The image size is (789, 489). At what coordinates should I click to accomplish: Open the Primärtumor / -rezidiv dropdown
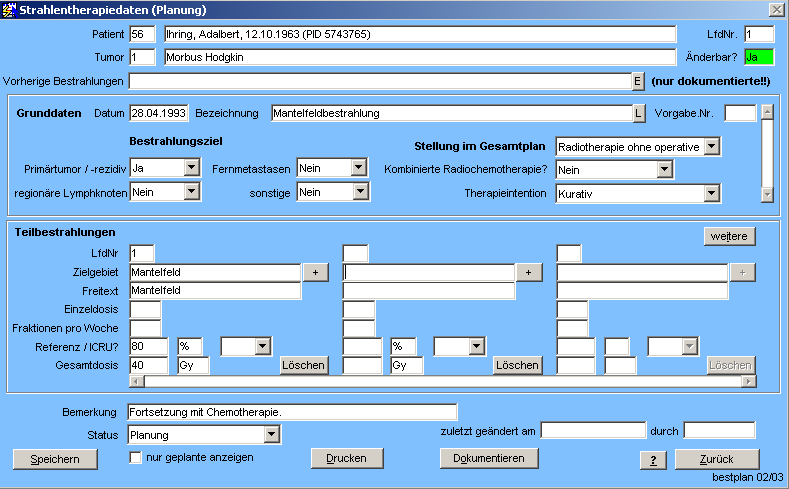192,168
